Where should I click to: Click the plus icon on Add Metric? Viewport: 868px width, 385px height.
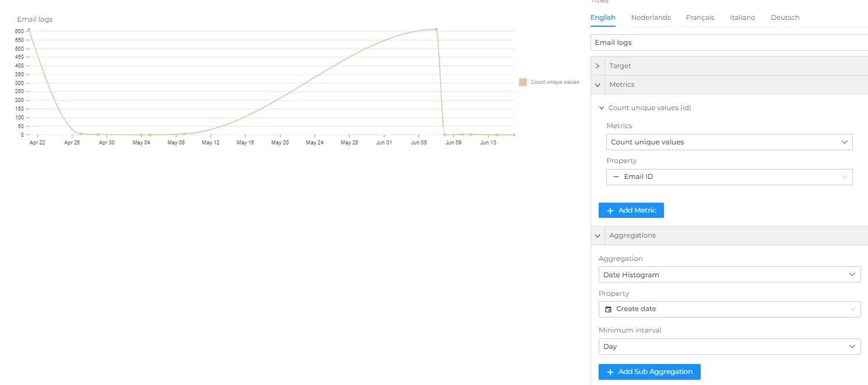[610, 211]
